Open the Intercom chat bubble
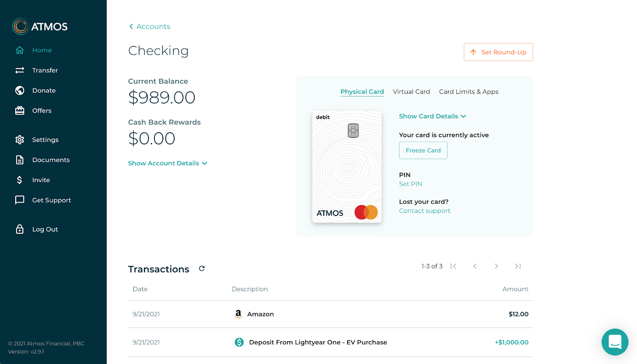Image resolution: width=637 pixels, height=364 pixels. click(615, 342)
